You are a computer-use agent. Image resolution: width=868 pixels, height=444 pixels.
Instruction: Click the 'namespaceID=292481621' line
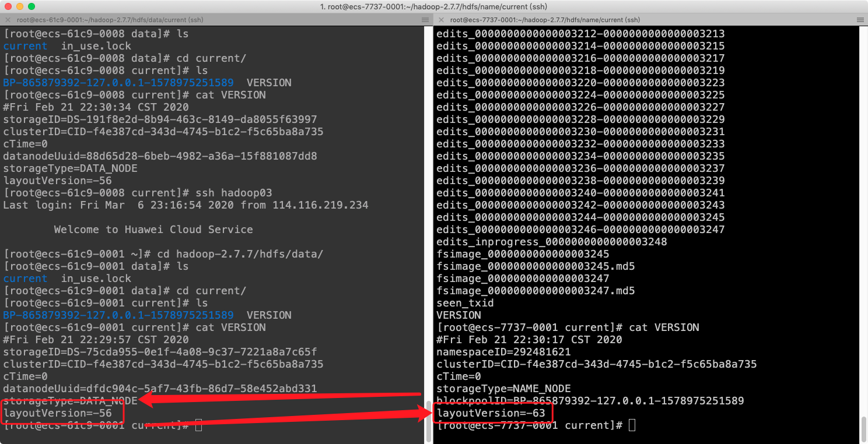pyautogui.click(x=503, y=352)
